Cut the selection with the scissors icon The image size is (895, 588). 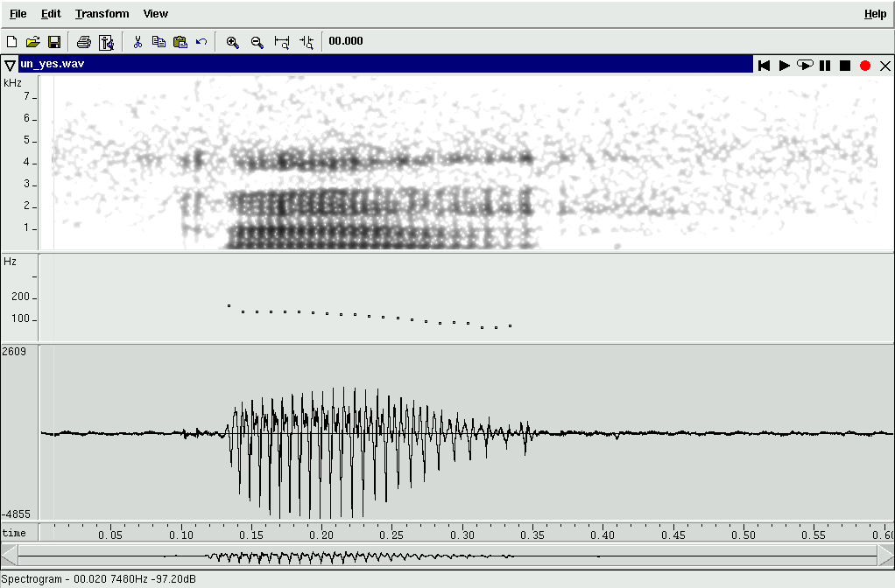tap(137, 42)
